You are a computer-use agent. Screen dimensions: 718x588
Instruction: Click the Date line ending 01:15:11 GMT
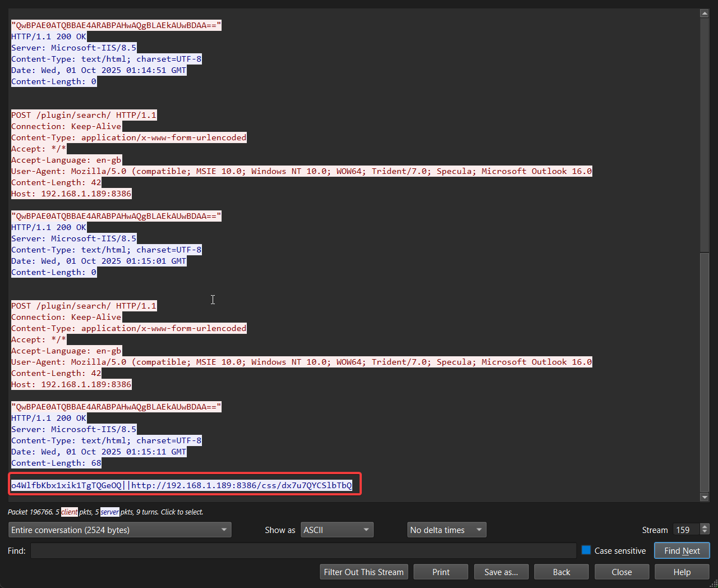click(x=99, y=452)
